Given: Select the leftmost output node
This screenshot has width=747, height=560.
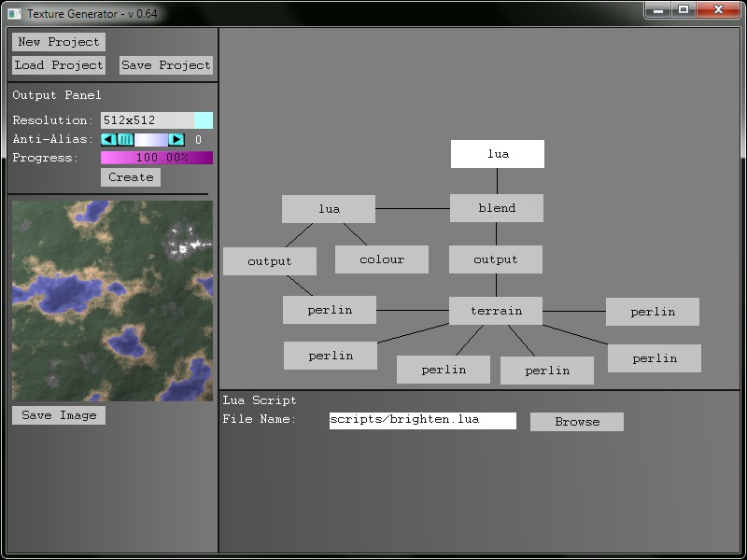Looking at the screenshot, I should 269,261.
